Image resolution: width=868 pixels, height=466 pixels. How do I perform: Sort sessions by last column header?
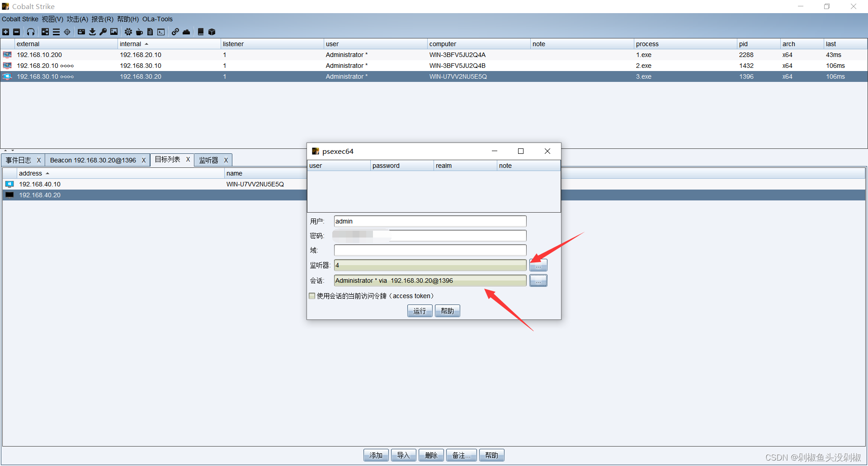tap(845, 44)
